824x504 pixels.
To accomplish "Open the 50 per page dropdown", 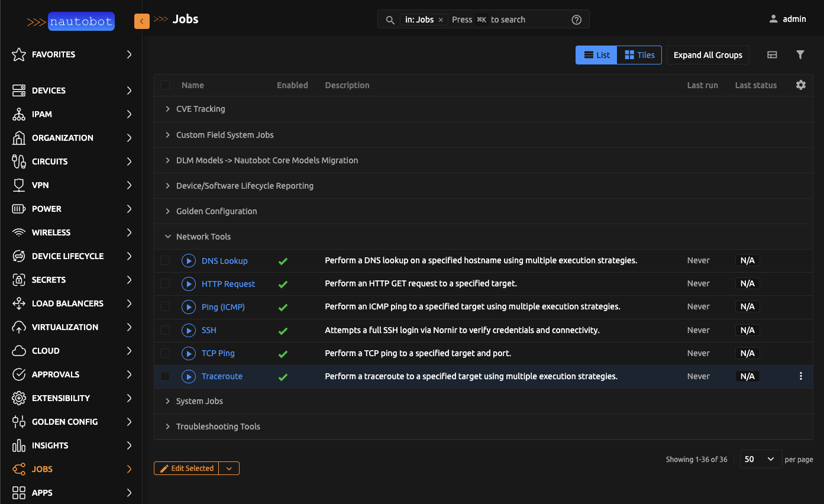I will pos(761,458).
